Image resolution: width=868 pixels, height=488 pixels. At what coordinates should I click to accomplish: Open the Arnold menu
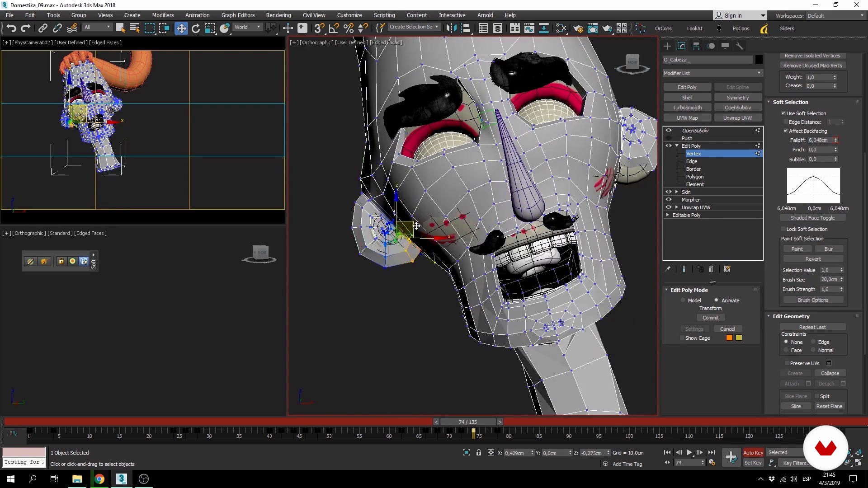tap(485, 15)
